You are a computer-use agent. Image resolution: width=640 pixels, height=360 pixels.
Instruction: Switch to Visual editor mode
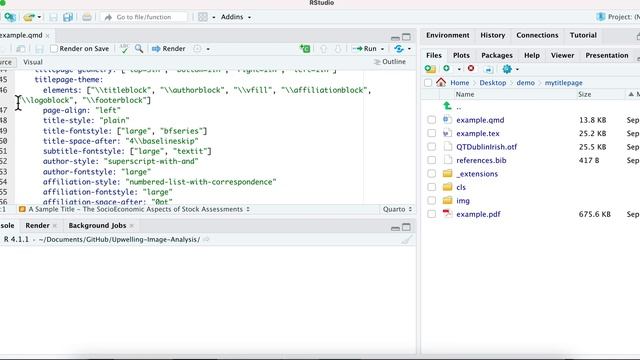pyautogui.click(x=33, y=62)
